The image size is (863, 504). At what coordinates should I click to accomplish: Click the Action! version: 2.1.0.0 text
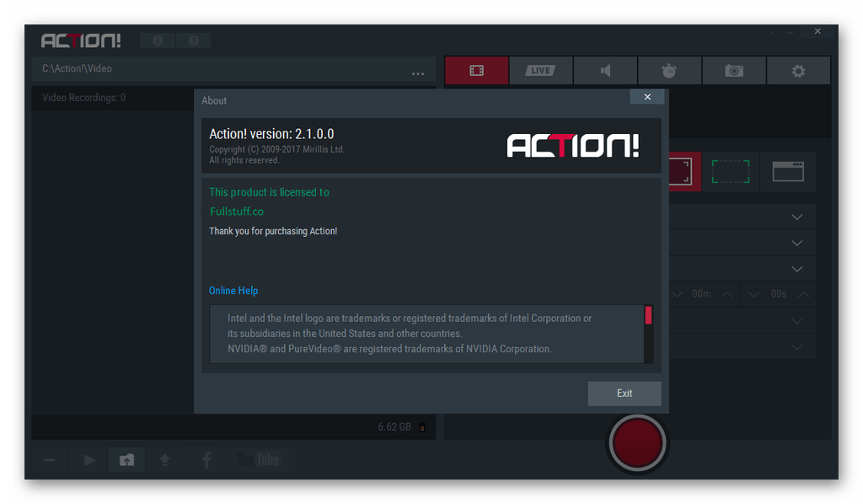click(x=271, y=134)
